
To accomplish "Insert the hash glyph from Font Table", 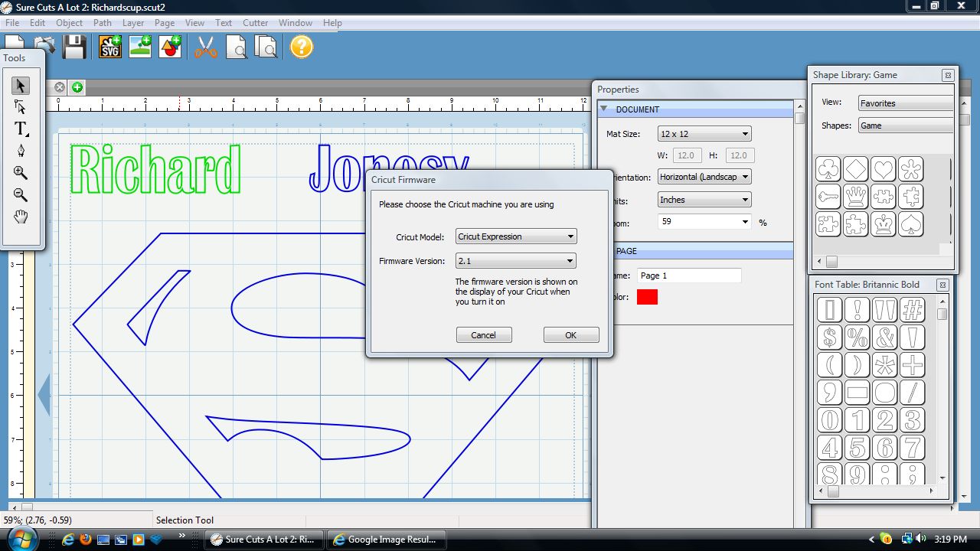I will [x=913, y=310].
